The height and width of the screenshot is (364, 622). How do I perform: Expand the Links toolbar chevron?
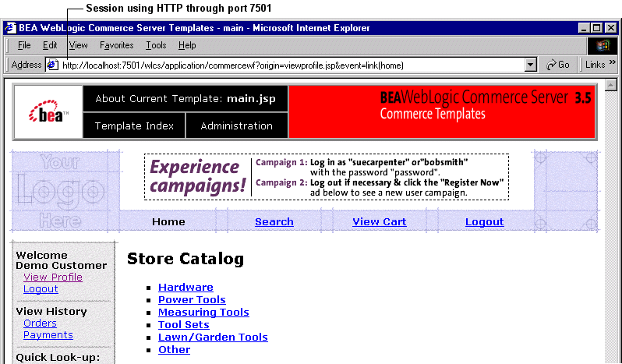point(613,62)
